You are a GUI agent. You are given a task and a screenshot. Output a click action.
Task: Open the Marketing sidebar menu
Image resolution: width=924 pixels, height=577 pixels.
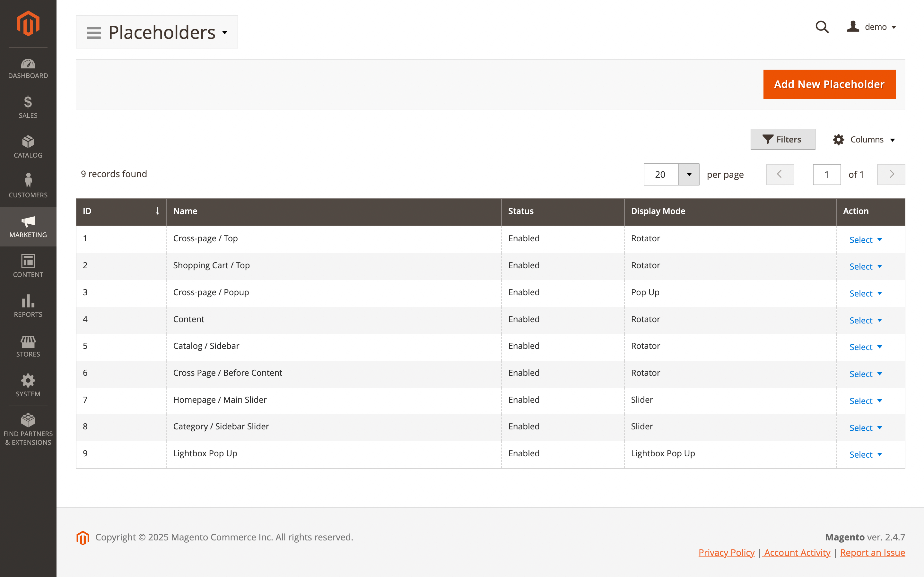[x=28, y=226]
